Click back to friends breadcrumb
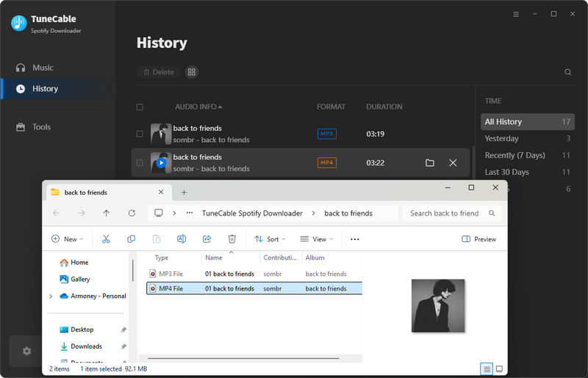Image resolution: width=588 pixels, height=378 pixels. [348, 213]
